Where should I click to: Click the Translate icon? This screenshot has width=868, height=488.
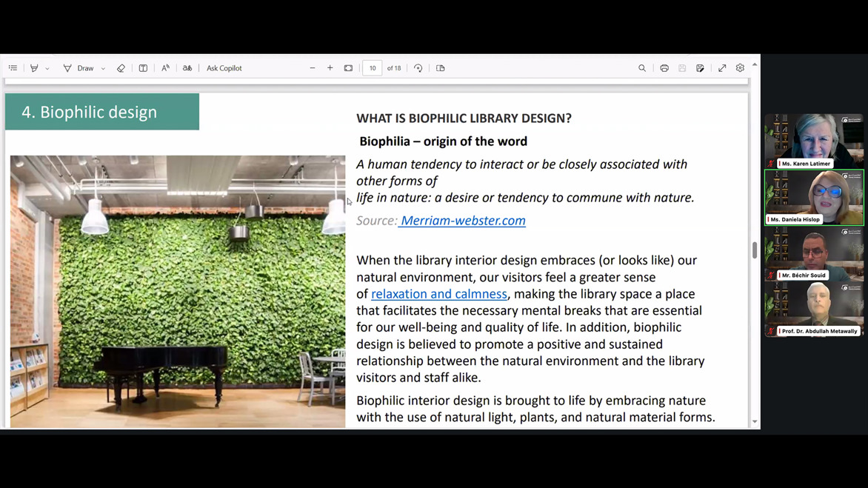click(x=187, y=68)
